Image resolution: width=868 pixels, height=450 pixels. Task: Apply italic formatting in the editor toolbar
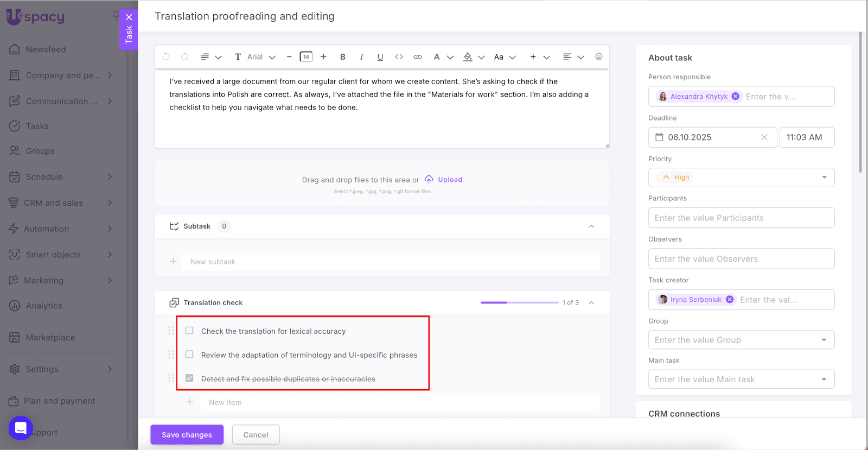point(361,57)
